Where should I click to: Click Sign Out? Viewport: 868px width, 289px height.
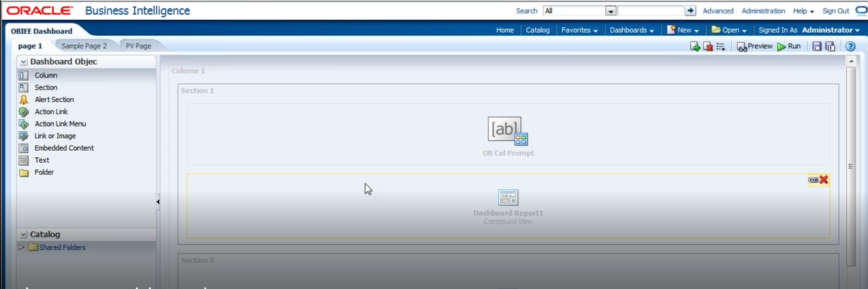[836, 11]
